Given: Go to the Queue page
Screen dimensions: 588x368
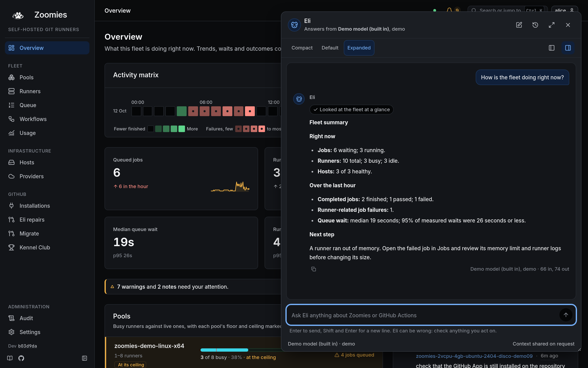Looking at the screenshot, I should (47, 105).
